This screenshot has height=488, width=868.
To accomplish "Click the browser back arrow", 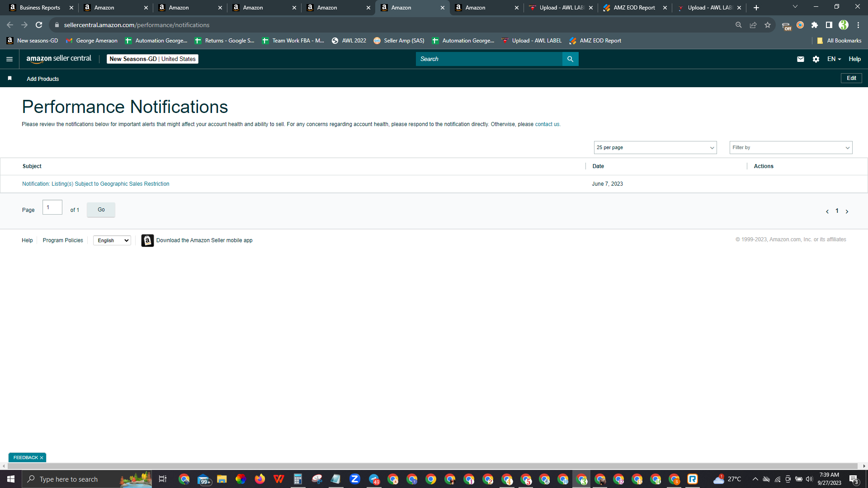I will pyautogui.click(x=10, y=25).
